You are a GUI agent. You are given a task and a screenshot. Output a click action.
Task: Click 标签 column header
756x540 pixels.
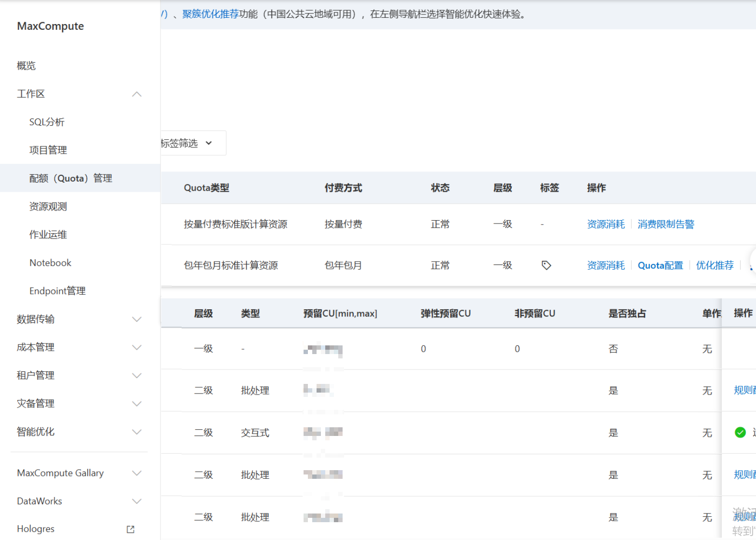pos(549,188)
